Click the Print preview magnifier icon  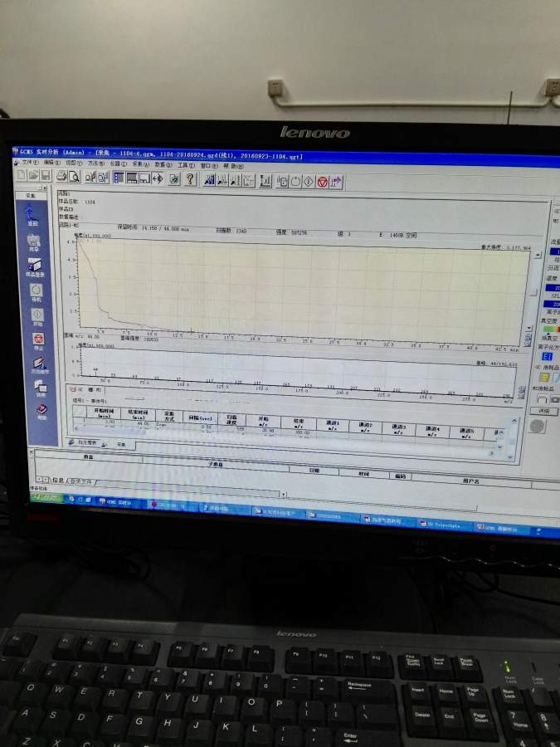[75, 177]
